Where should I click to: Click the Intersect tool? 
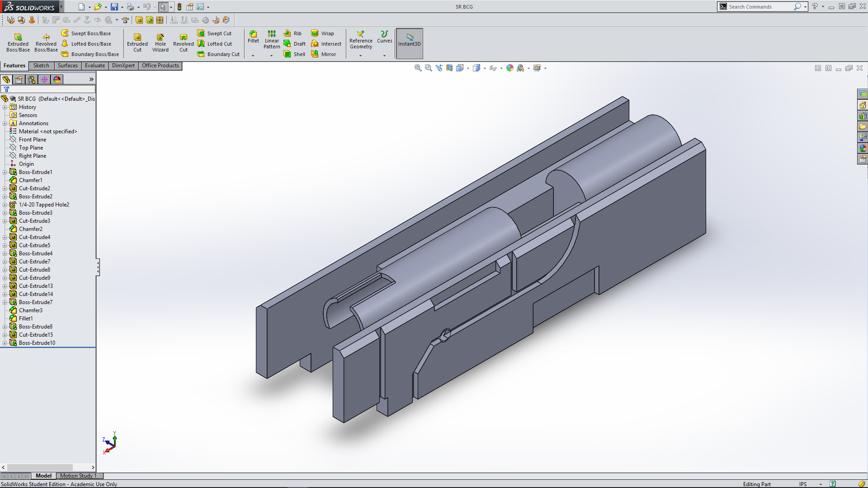coord(326,44)
